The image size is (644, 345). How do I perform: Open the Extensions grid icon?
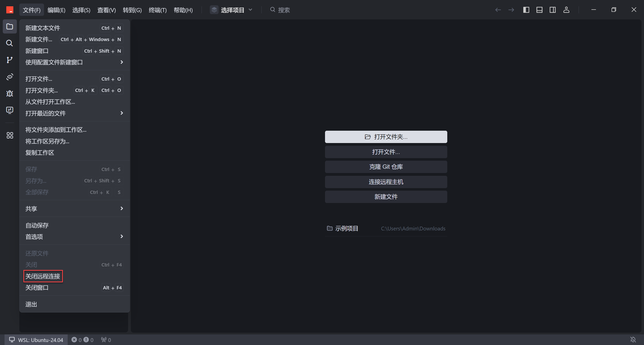pyautogui.click(x=10, y=135)
